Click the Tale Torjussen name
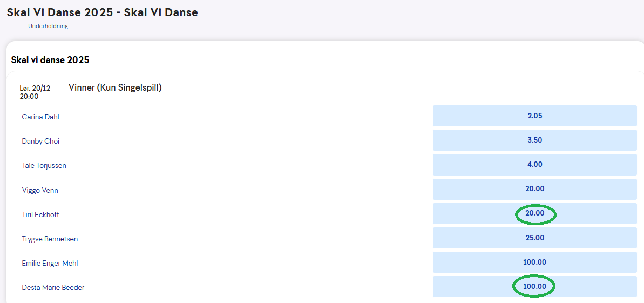644x303 pixels. [x=44, y=166]
